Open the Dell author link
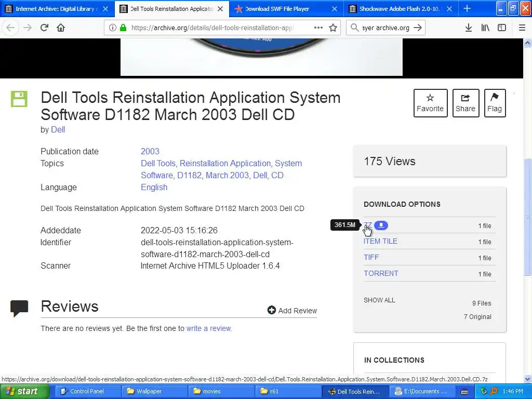 58,129
